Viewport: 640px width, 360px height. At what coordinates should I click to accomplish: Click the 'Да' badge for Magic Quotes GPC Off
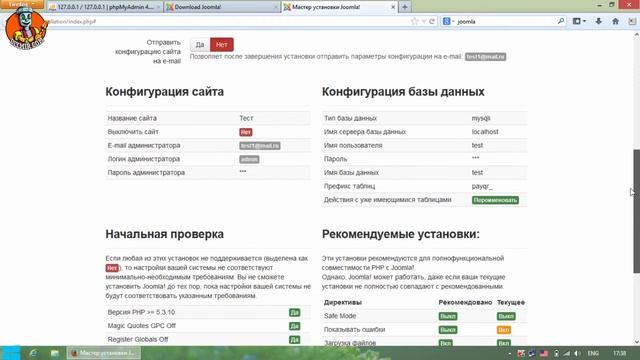pos(294,326)
